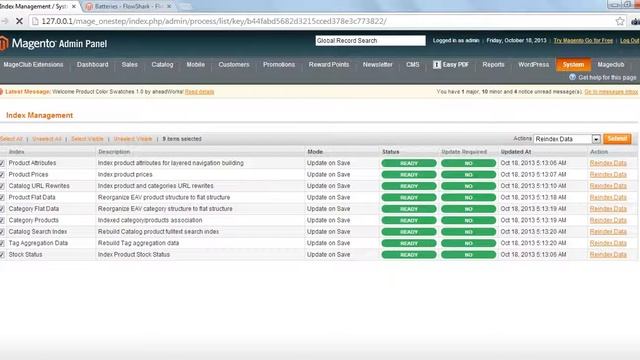Click the Select Visible link
Viewport: 640px width, 360px height.
coord(87,139)
